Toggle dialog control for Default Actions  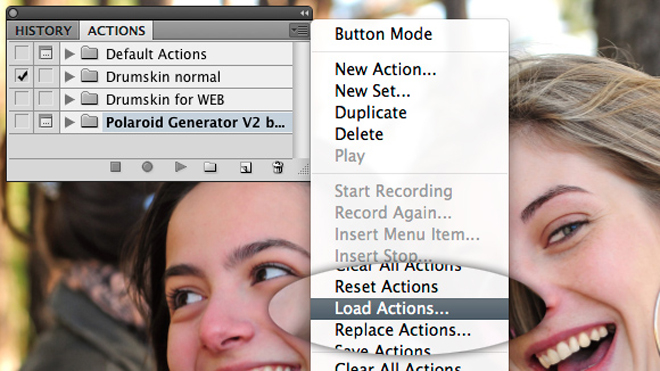click(46, 53)
